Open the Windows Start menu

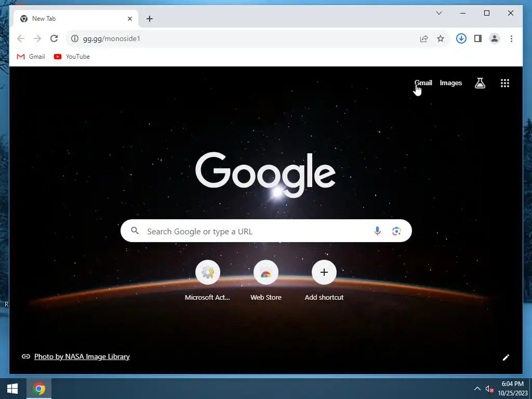point(12,389)
